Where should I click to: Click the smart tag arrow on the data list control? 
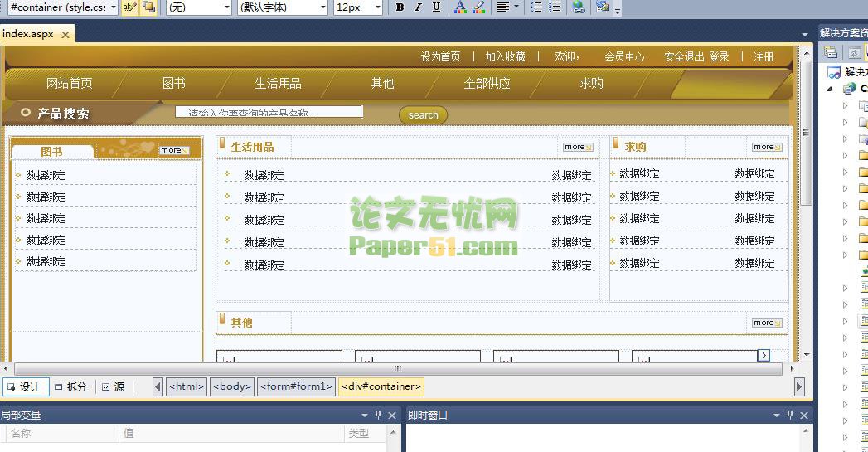(764, 355)
